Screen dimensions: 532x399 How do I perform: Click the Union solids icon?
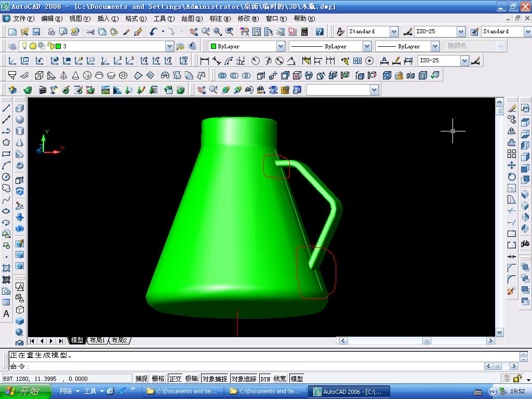coord(222,75)
